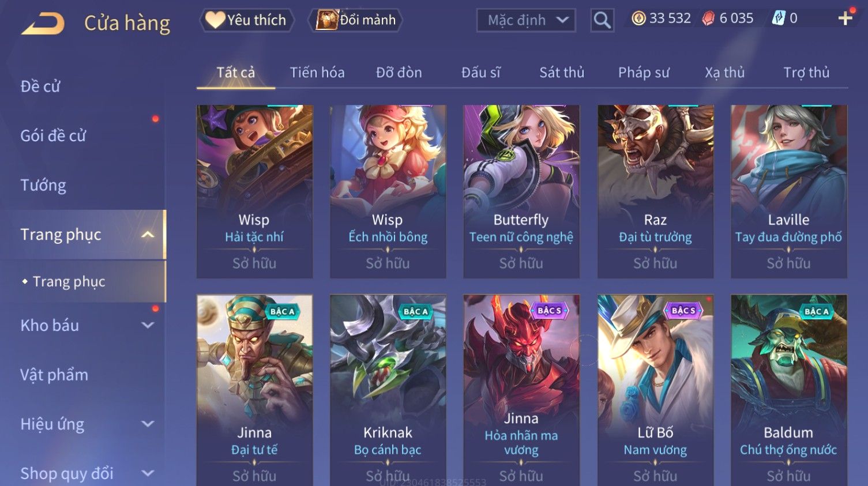Open the Mặc định sort dropdown

pyautogui.click(x=526, y=20)
